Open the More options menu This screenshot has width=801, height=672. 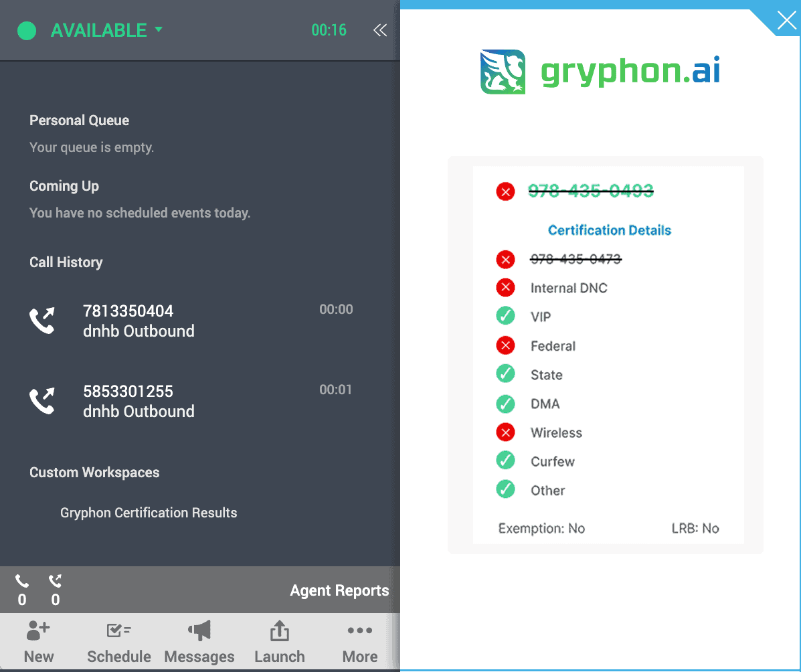(x=360, y=642)
